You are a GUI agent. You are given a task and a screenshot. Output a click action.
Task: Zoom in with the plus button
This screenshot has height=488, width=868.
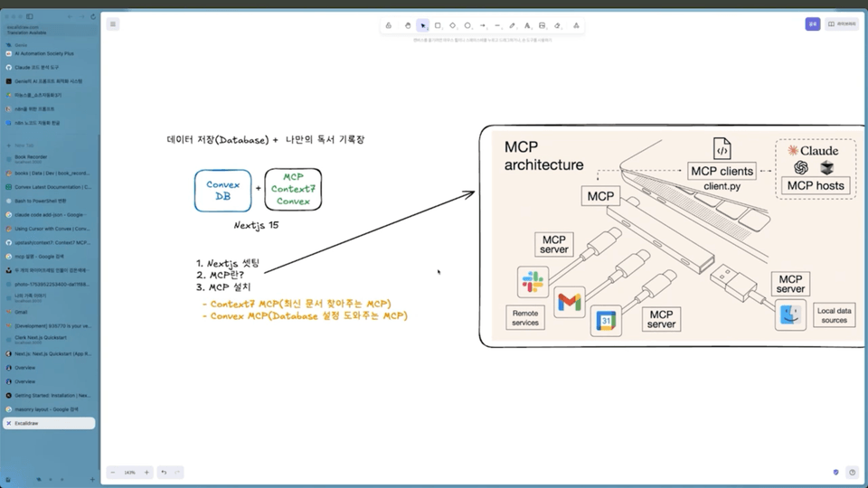pos(146,473)
